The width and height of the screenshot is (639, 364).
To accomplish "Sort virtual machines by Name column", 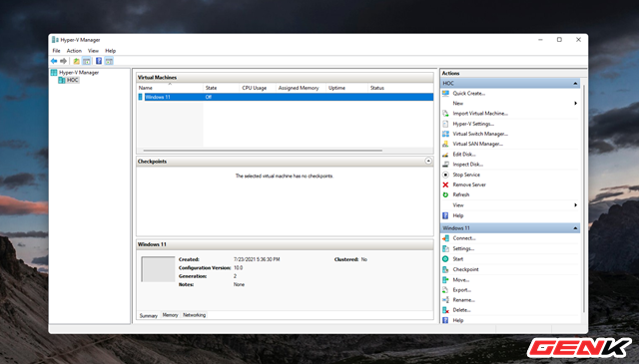I will pyautogui.click(x=170, y=88).
